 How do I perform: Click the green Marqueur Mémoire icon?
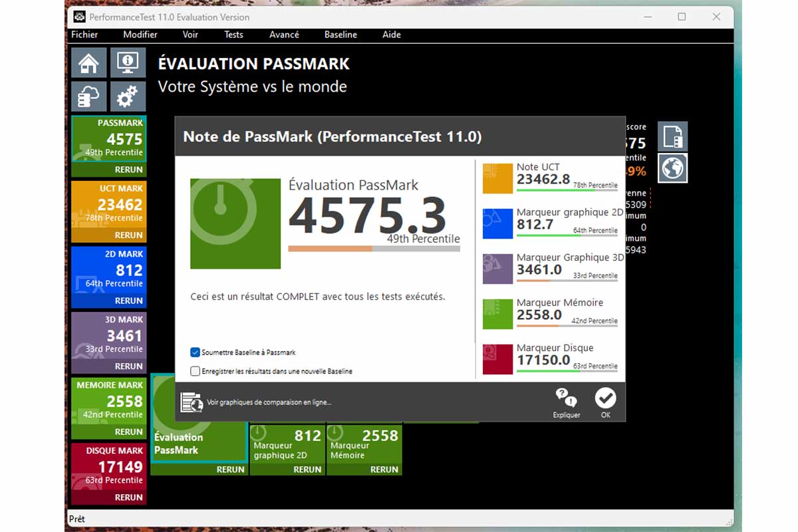[x=497, y=314]
